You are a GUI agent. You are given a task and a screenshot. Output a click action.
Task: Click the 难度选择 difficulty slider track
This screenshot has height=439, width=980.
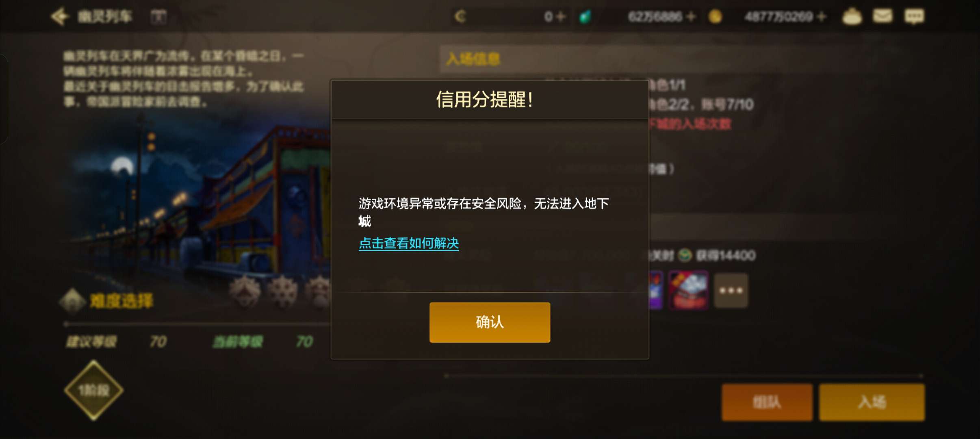click(x=197, y=324)
